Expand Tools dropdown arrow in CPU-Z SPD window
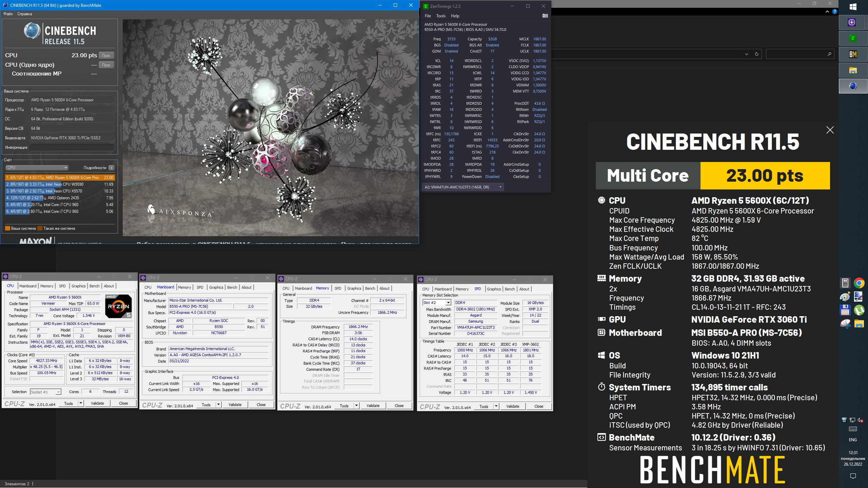 click(x=496, y=406)
